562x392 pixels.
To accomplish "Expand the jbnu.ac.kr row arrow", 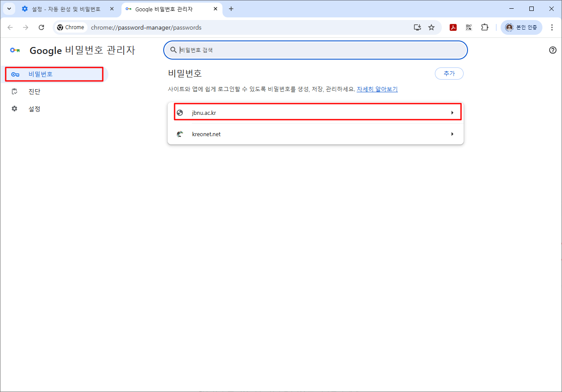I will [x=452, y=113].
